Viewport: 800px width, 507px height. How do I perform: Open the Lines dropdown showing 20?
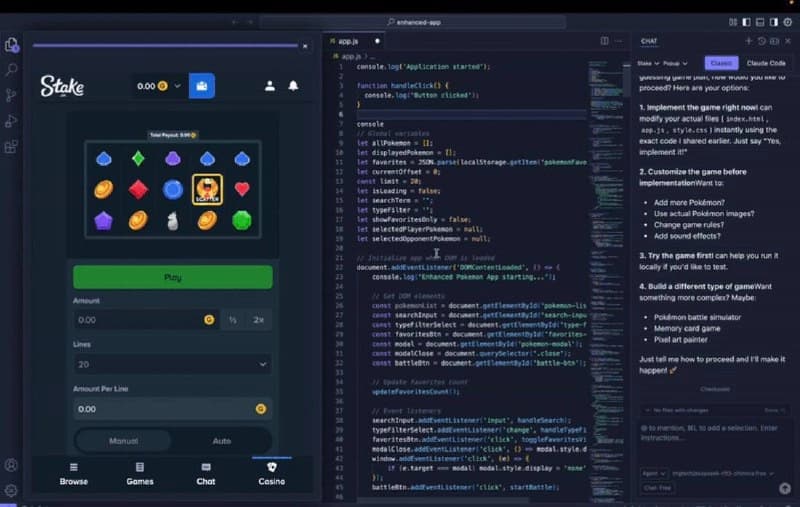pos(172,364)
